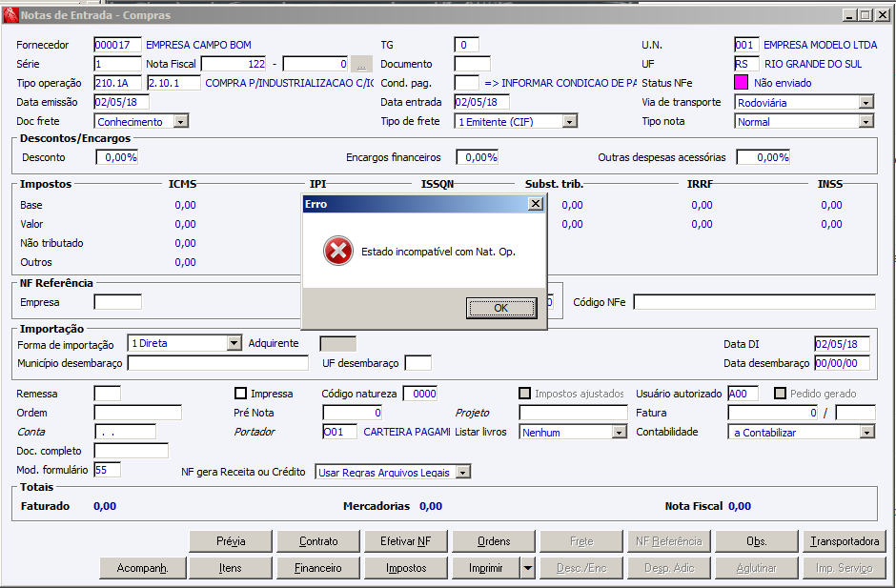This screenshot has height=588, width=896.
Task: Click OK in the Erro dialog
Action: pyautogui.click(x=501, y=308)
